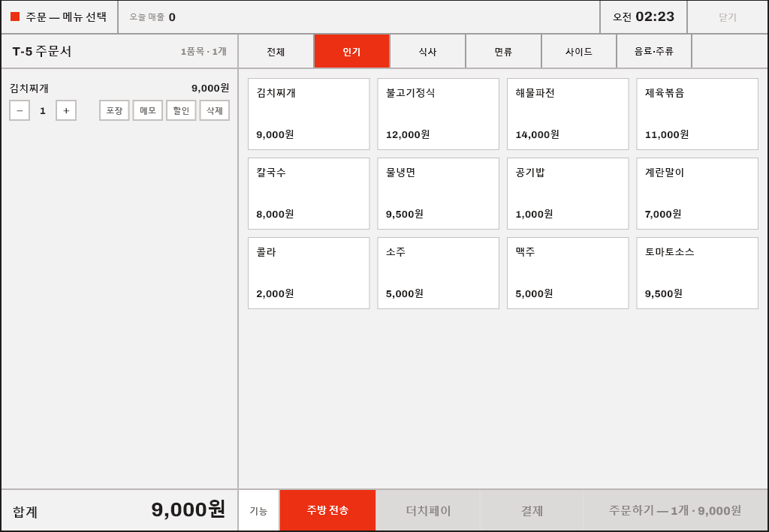Add 소주 to the order
The image size is (769, 532).
pyautogui.click(x=439, y=273)
